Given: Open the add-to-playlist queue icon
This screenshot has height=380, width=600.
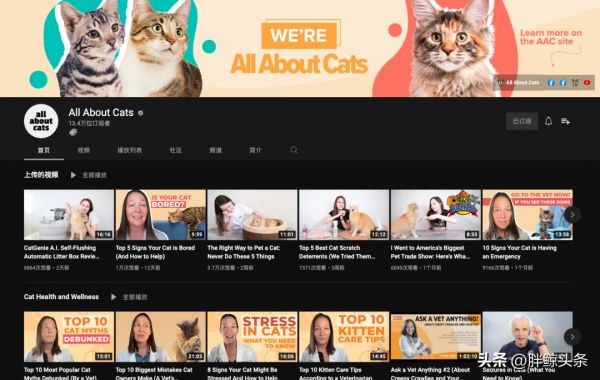Looking at the screenshot, I should click(566, 121).
